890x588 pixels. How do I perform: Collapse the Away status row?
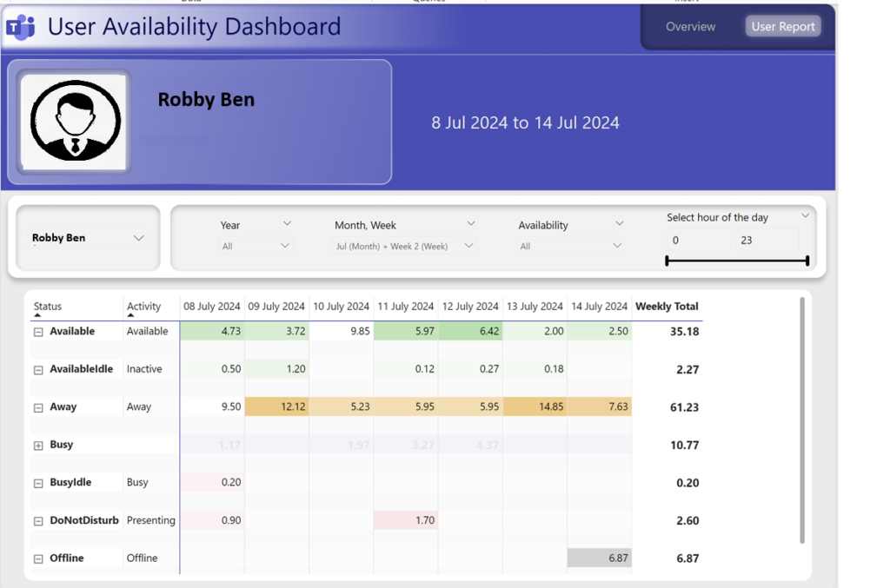click(38, 407)
